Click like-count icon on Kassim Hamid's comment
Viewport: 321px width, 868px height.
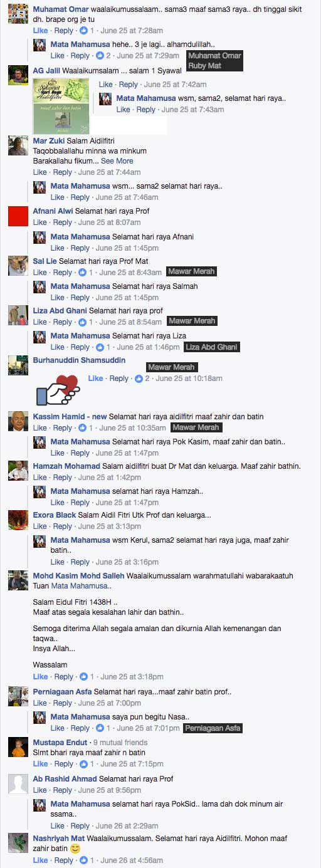click(x=83, y=428)
